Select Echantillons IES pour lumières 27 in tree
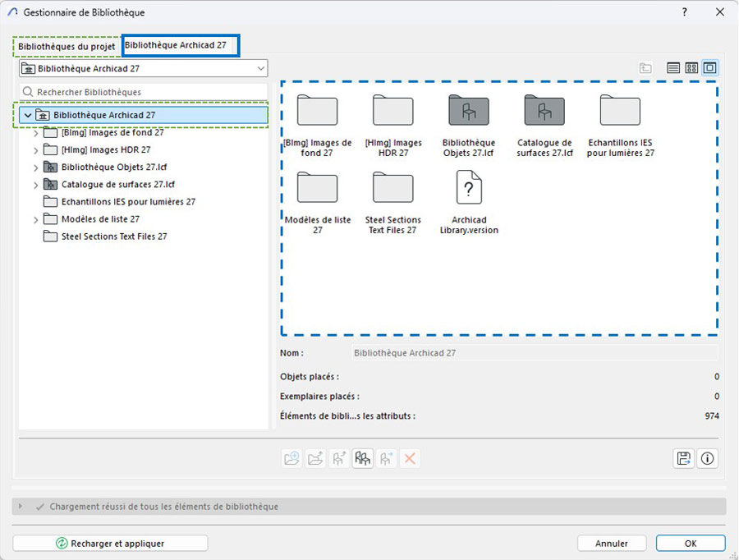 click(128, 202)
